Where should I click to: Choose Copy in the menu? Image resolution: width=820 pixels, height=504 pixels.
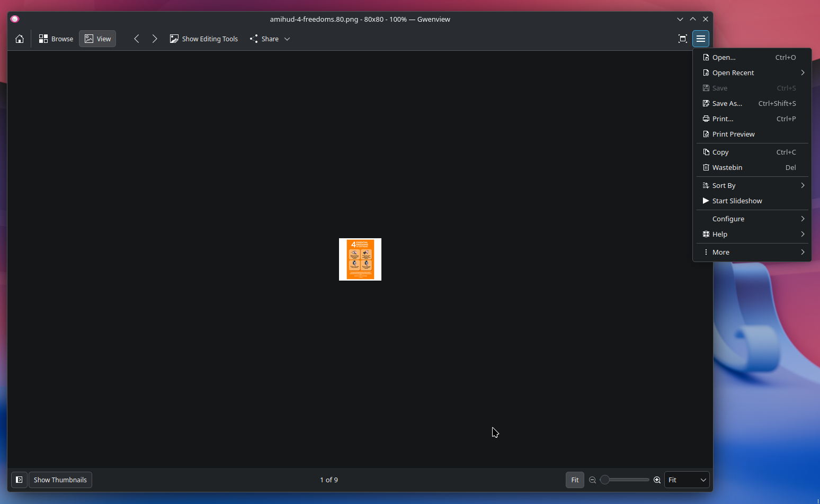(752, 152)
